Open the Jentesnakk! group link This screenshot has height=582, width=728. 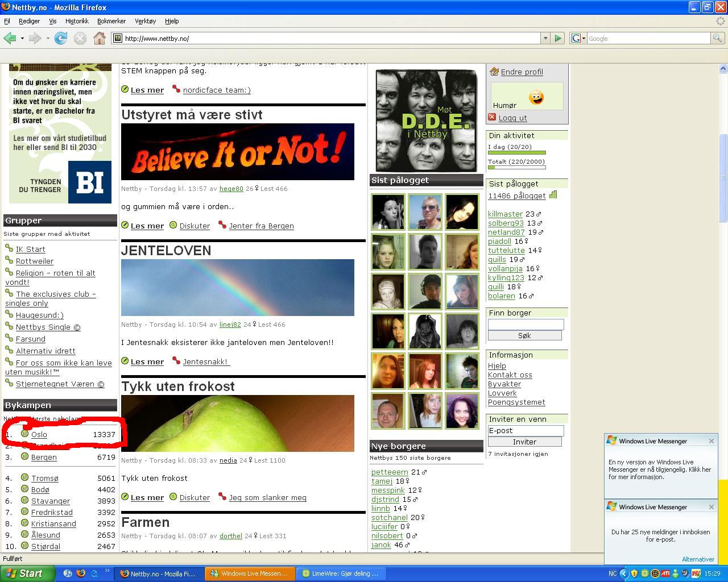(206, 361)
